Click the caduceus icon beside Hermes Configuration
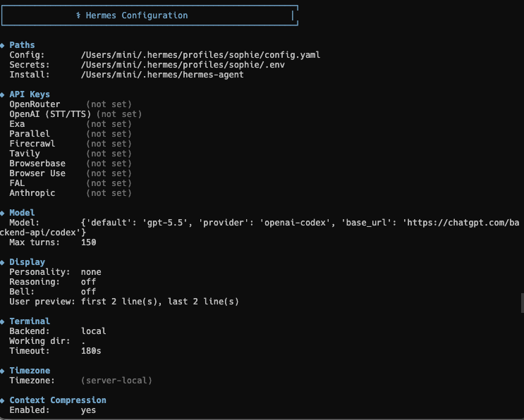Screen dimensions: 524x420 78,16
